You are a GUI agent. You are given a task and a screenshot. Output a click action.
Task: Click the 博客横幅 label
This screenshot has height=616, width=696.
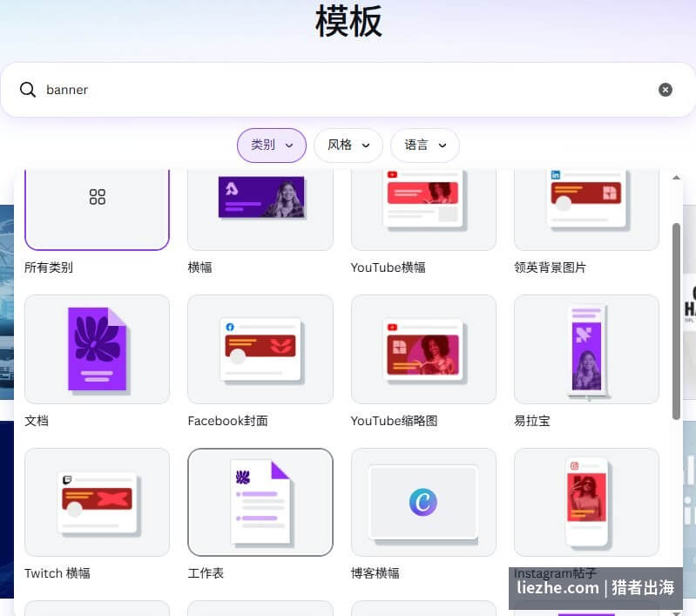coord(375,573)
